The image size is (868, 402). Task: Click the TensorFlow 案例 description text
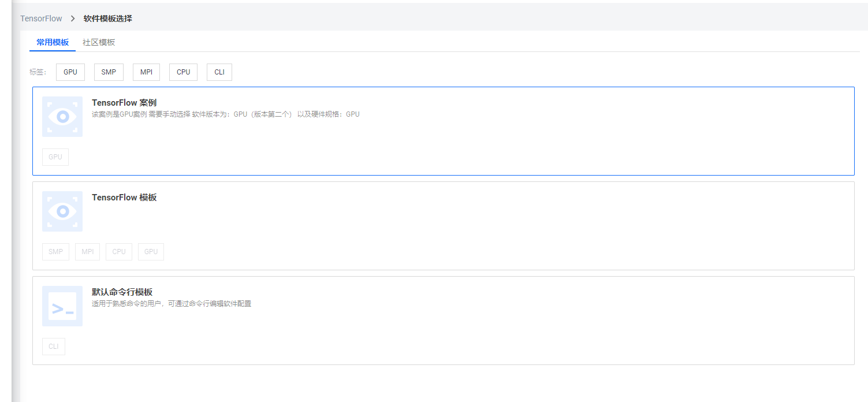coord(226,114)
